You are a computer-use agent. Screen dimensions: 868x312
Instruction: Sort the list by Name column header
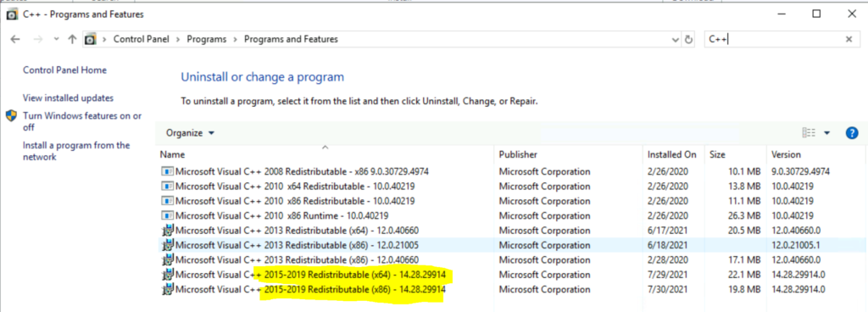tap(325, 155)
